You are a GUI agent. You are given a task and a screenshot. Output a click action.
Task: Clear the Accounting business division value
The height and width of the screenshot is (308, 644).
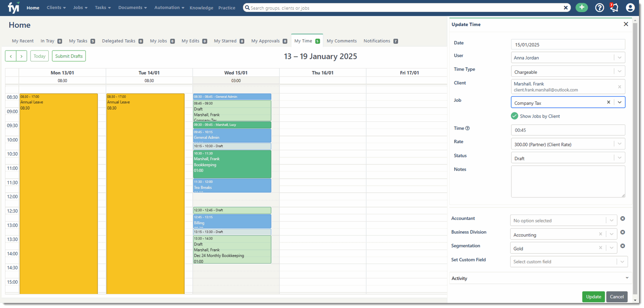click(601, 235)
